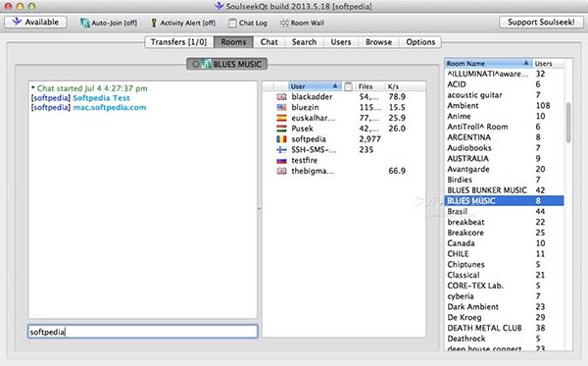
Task: Select the DEATH METAL CLUB room
Action: coord(504,328)
